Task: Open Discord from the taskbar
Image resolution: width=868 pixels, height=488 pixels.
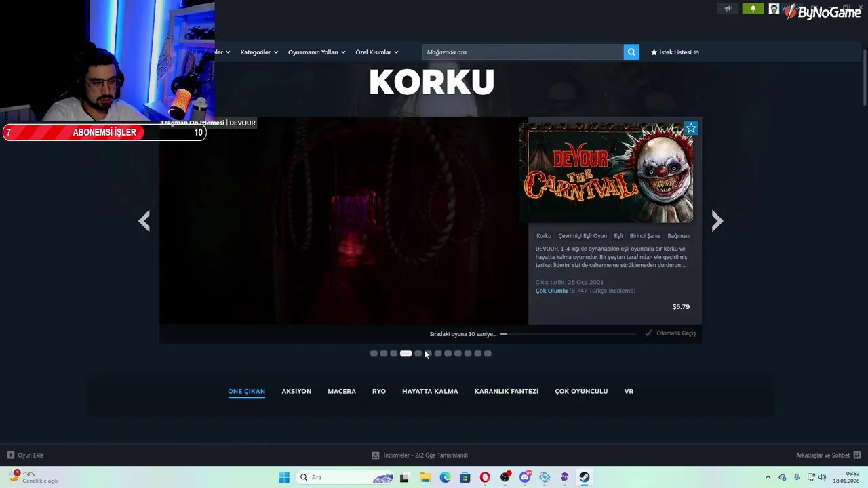Action: coord(525,477)
